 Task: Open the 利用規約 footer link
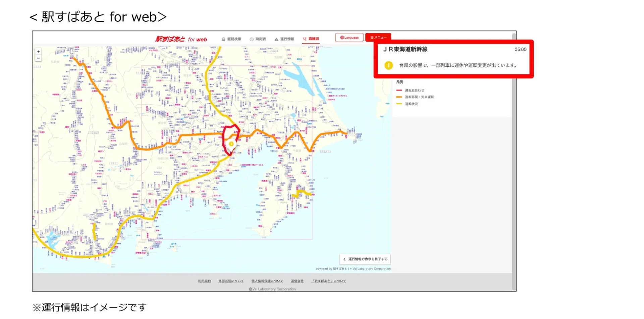pyautogui.click(x=204, y=281)
